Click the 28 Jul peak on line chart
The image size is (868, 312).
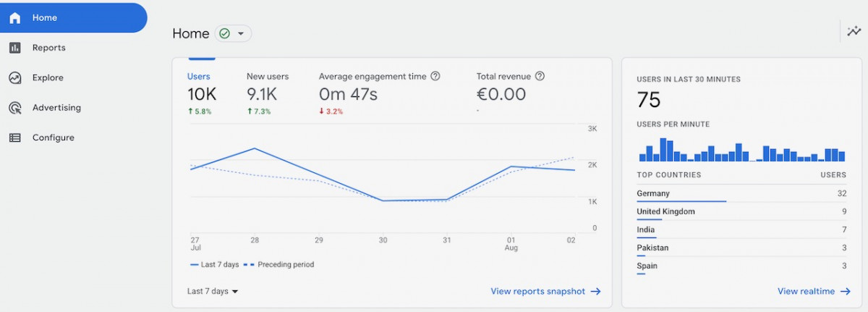click(x=255, y=148)
